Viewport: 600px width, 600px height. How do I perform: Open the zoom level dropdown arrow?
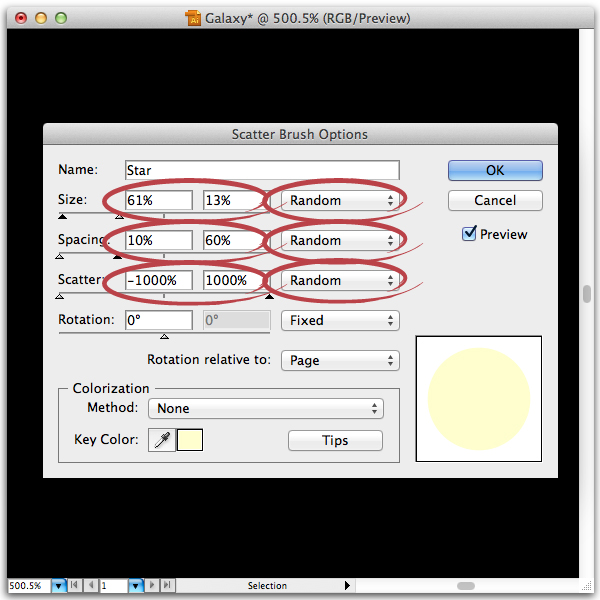[x=59, y=585]
